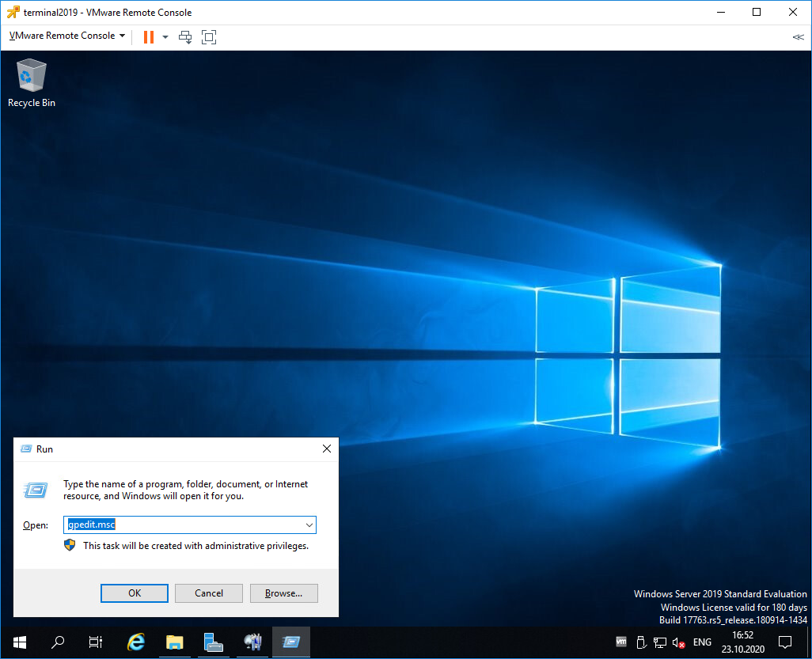Enter full screen mode
Viewport: 812px width, 659px height.
point(209,36)
